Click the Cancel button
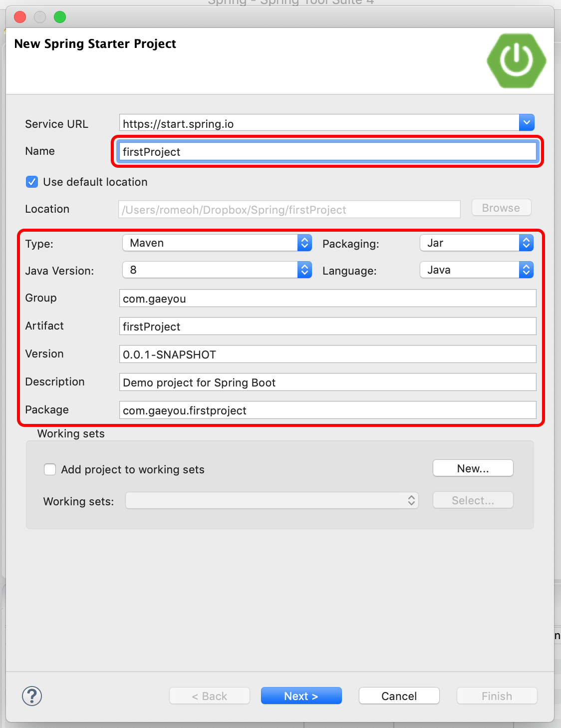 point(399,696)
